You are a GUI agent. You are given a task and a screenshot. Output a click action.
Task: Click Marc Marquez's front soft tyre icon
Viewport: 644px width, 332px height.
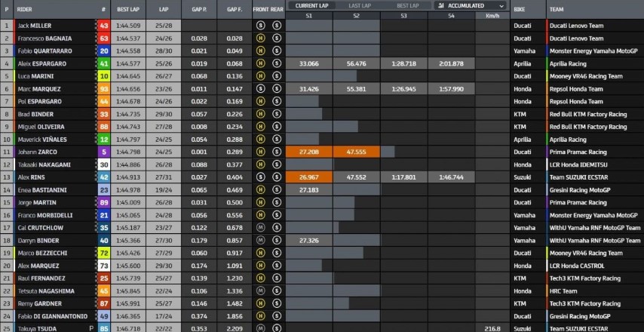pyautogui.click(x=260, y=89)
